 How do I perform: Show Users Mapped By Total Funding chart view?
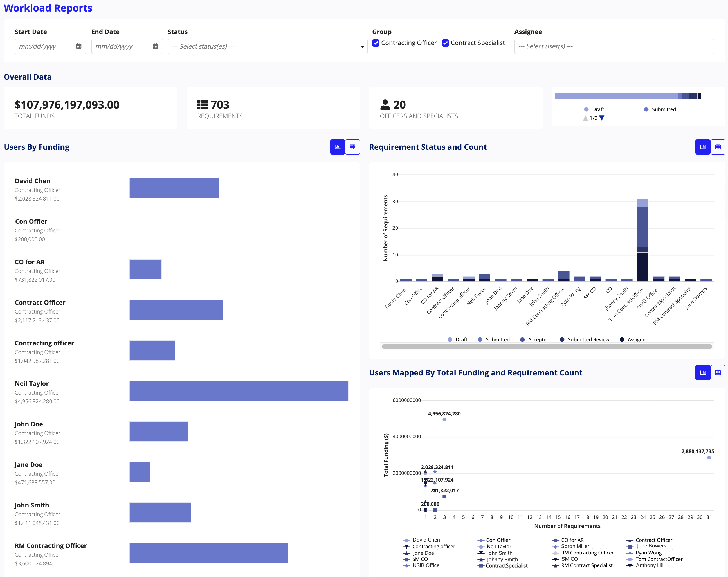point(703,373)
